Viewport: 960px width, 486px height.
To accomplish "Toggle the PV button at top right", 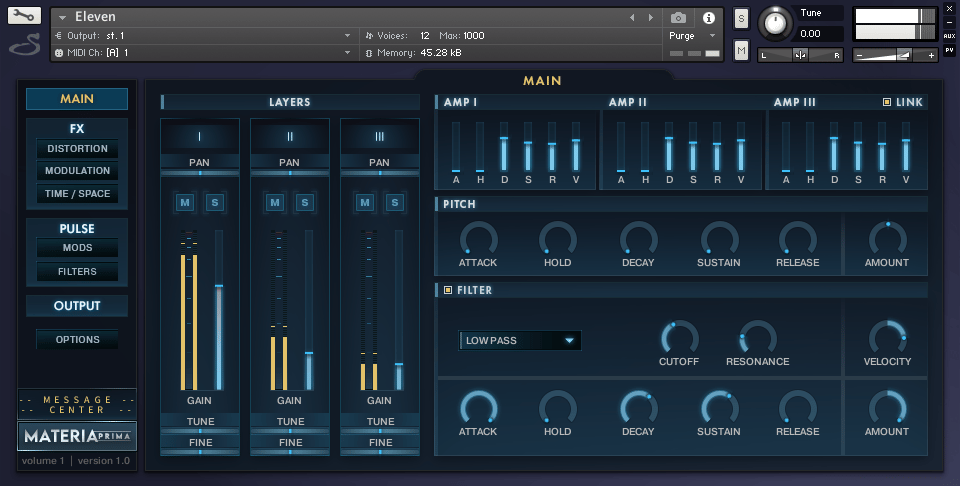I will pyautogui.click(x=949, y=48).
